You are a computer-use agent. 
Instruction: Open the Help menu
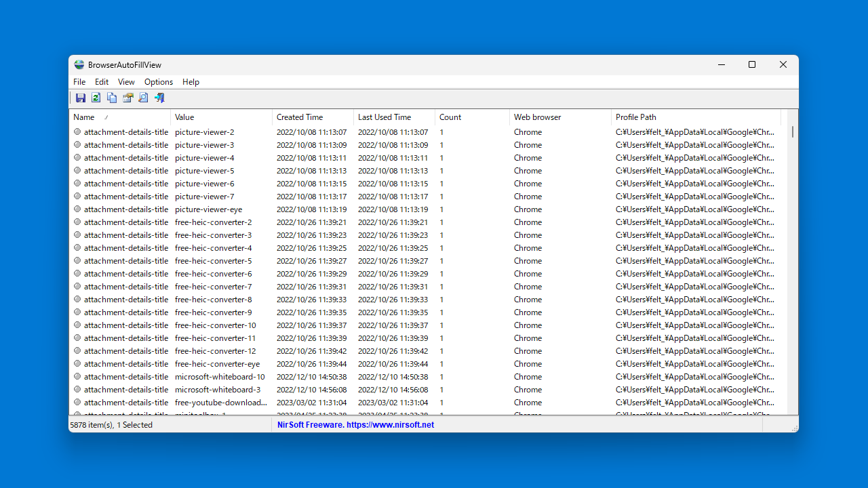pos(191,82)
